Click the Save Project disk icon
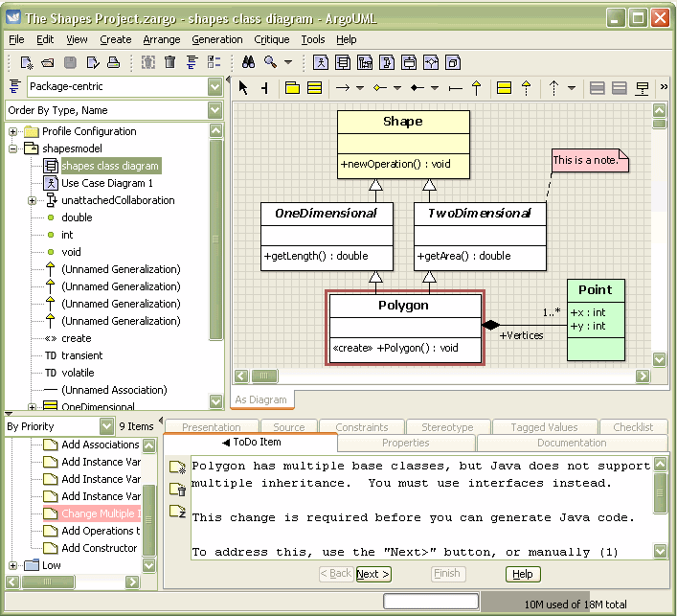Viewport: 677px width, 616px height. click(70, 63)
